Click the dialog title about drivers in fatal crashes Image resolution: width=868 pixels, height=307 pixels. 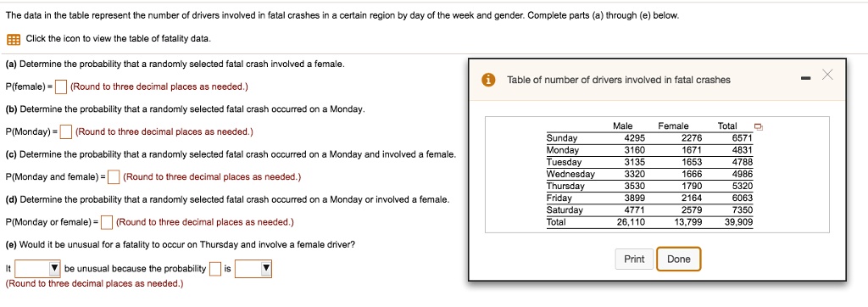pyautogui.click(x=618, y=80)
